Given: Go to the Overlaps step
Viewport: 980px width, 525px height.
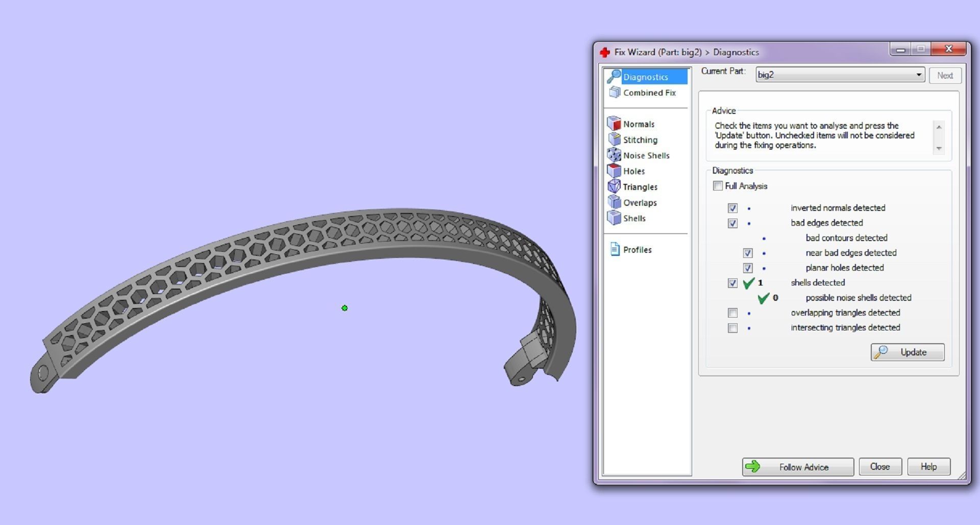Looking at the screenshot, I should point(640,203).
